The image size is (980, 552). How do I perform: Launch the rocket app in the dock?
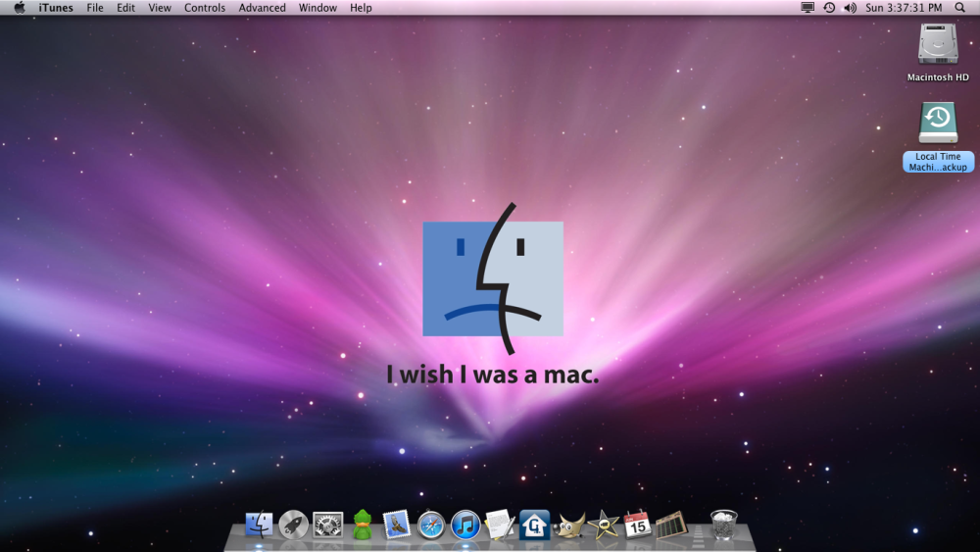(x=293, y=525)
